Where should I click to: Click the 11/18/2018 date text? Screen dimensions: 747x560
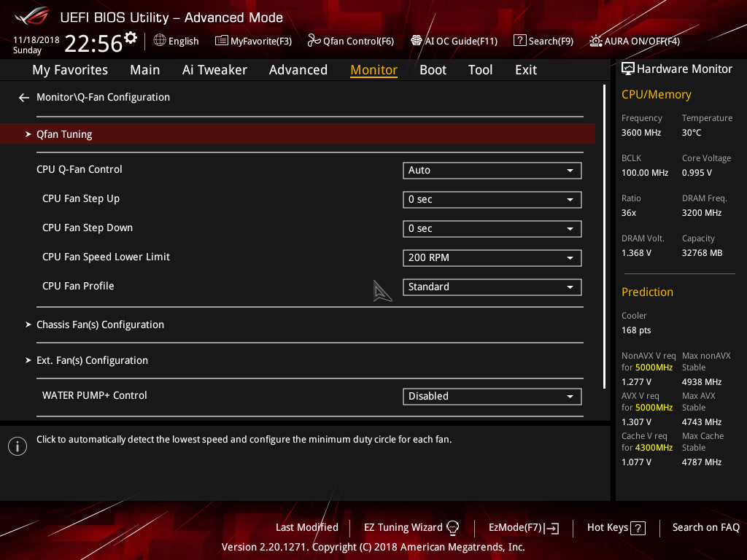click(x=36, y=40)
